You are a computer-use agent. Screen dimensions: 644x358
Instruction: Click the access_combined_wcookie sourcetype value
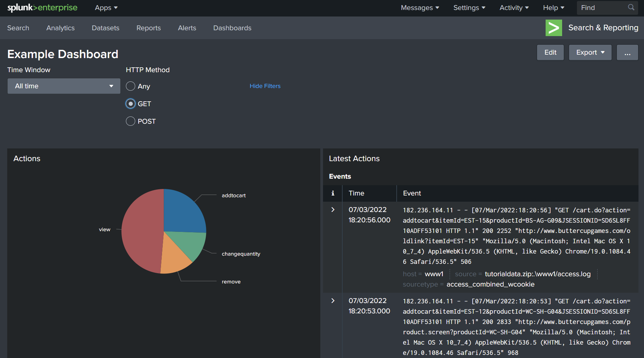pos(490,284)
